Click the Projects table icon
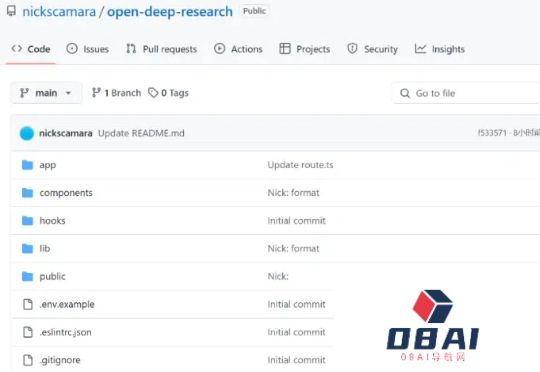 [x=285, y=49]
